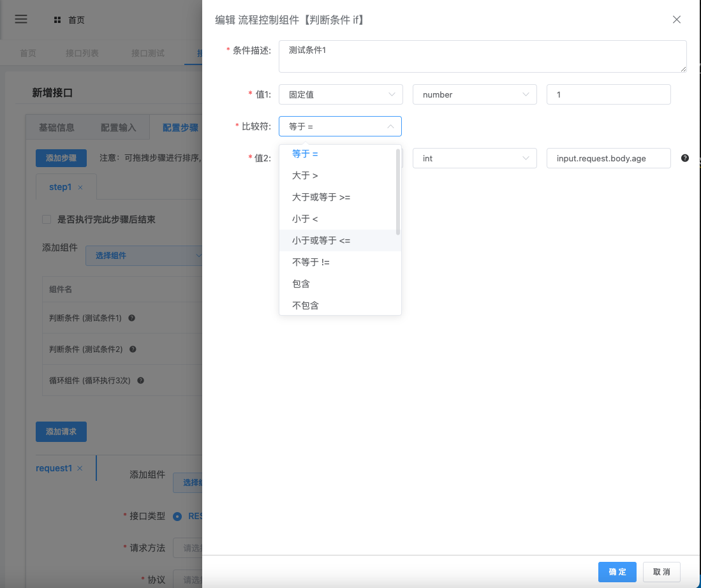Click help icon beside 循环组件 (循环执行3次)
Viewport: 701px width, 588px height.
tap(140, 381)
